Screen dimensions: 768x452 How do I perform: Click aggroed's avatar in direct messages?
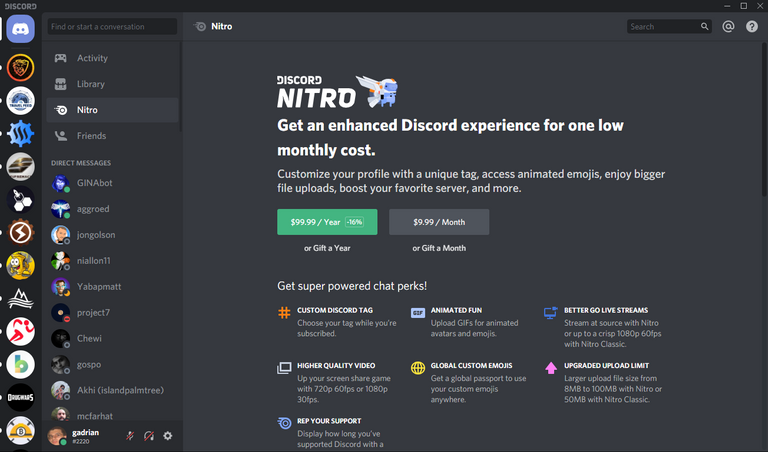click(60, 209)
